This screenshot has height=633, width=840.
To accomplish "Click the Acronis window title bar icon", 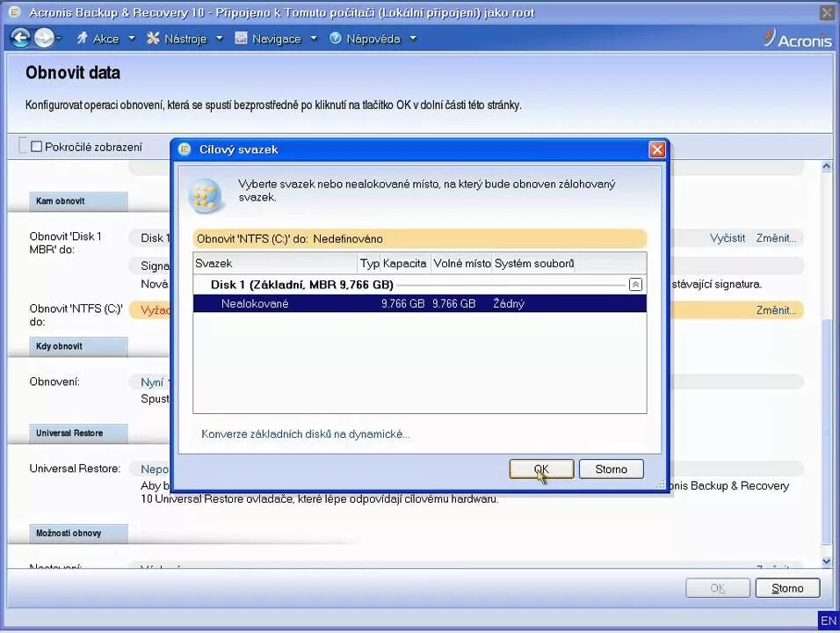I will [15, 11].
